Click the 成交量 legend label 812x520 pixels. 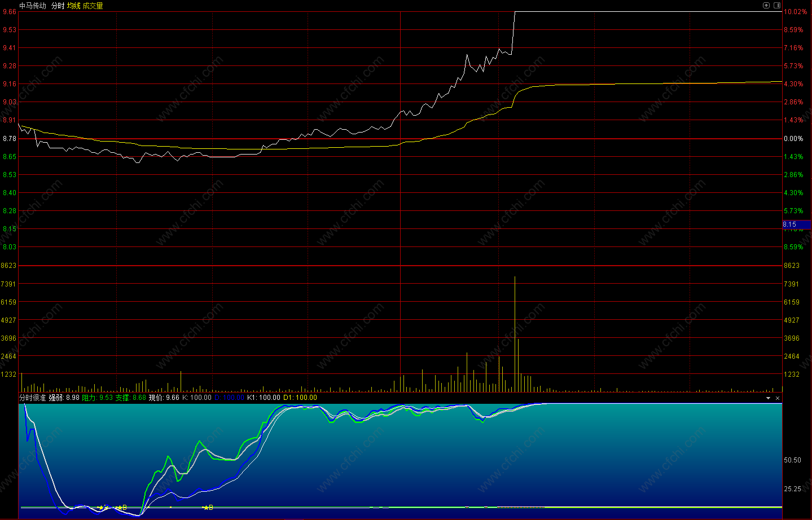tap(93, 6)
